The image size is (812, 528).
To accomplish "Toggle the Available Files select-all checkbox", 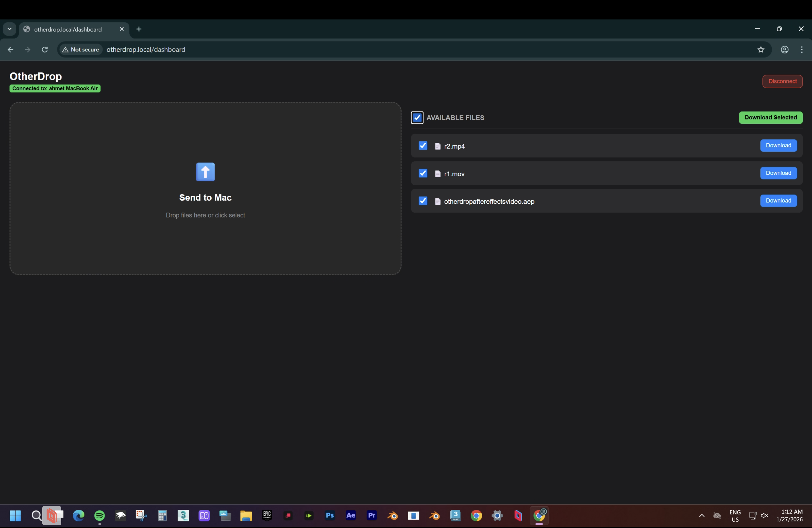I will coord(417,118).
